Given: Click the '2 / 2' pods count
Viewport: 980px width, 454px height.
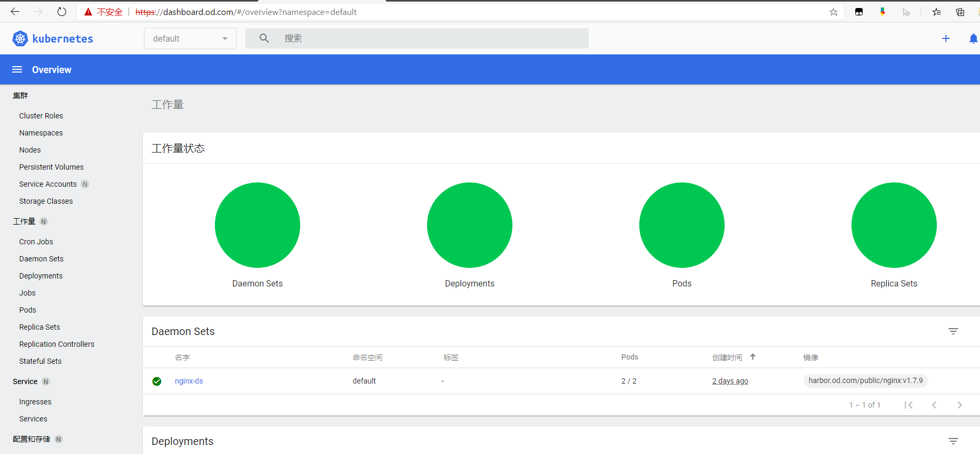Looking at the screenshot, I should point(629,381).
